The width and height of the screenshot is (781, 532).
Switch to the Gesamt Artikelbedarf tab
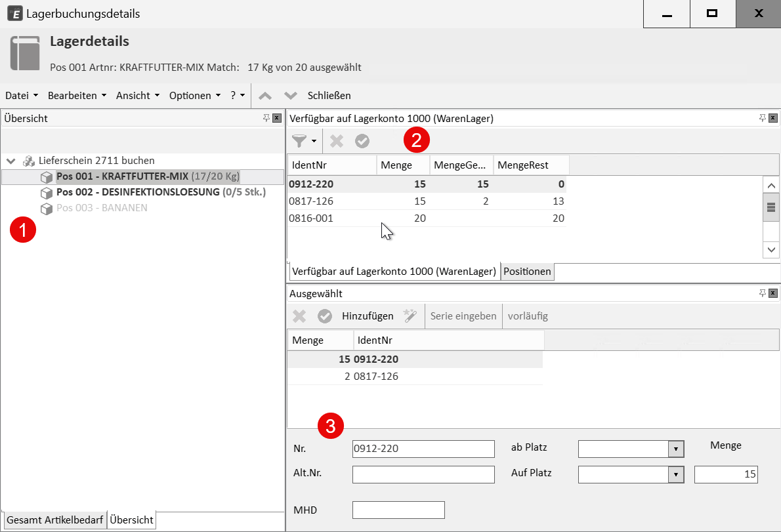point(54,520)
